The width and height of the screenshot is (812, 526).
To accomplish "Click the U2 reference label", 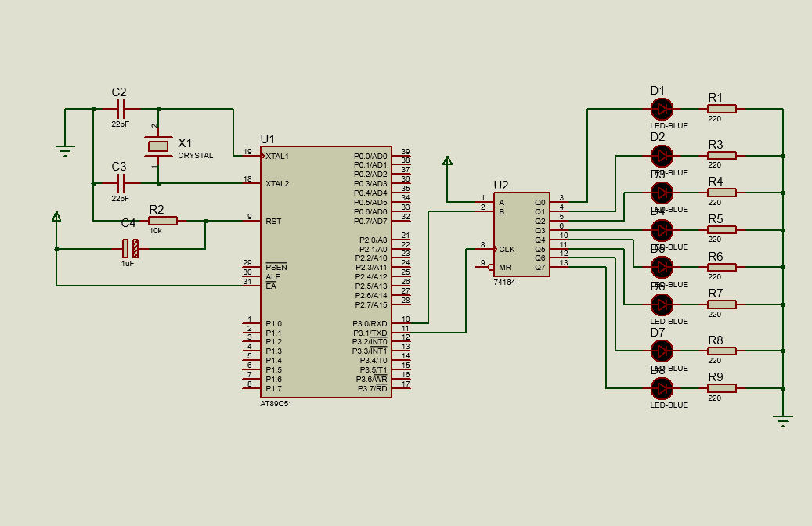I will [501, 186].
